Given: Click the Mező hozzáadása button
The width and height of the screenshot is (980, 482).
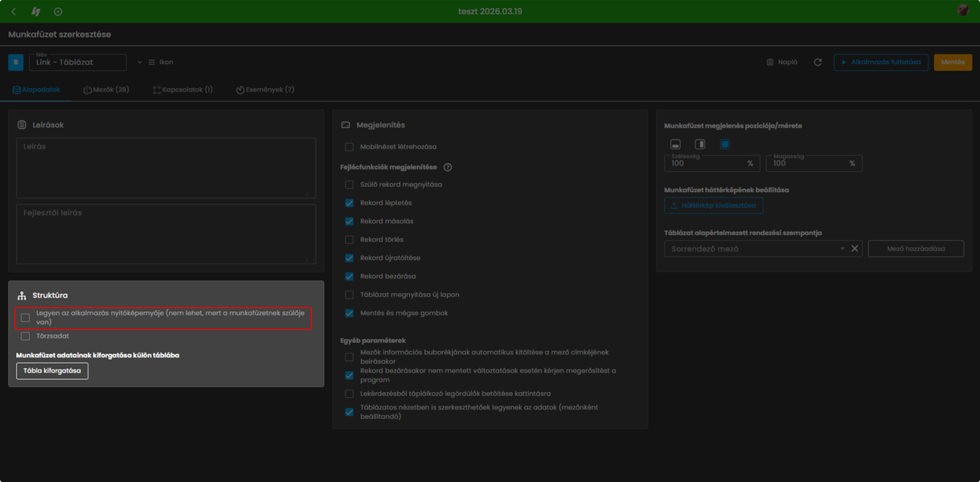Looking at the screenshot, I should [916, 249].
